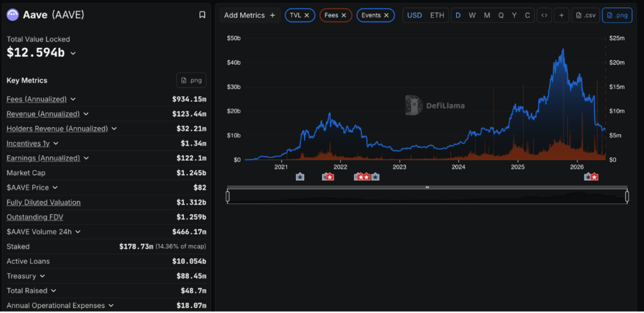Export the chart as .png image
Image resolution: width=644 pixels, height=313 pixels.
coord(617,15)
